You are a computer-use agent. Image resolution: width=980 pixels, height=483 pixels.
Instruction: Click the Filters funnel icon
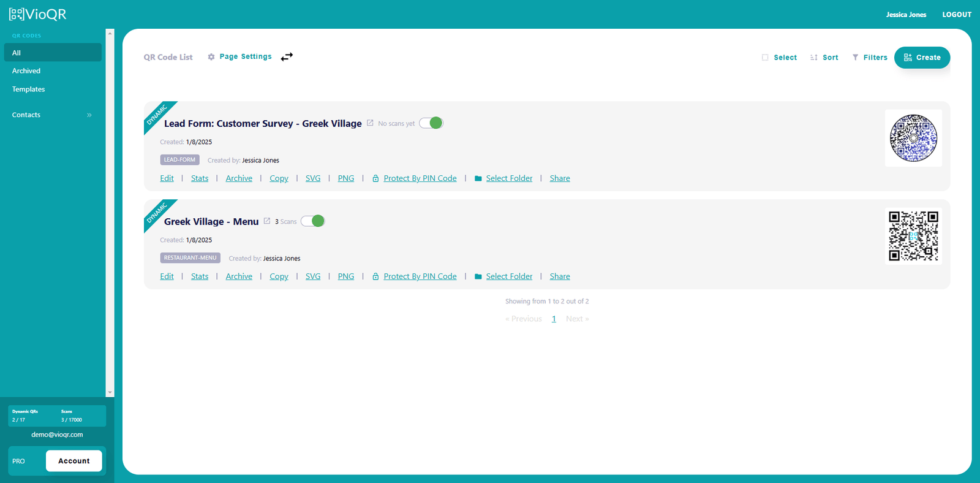pyautogui.click(x=855, y=57)
